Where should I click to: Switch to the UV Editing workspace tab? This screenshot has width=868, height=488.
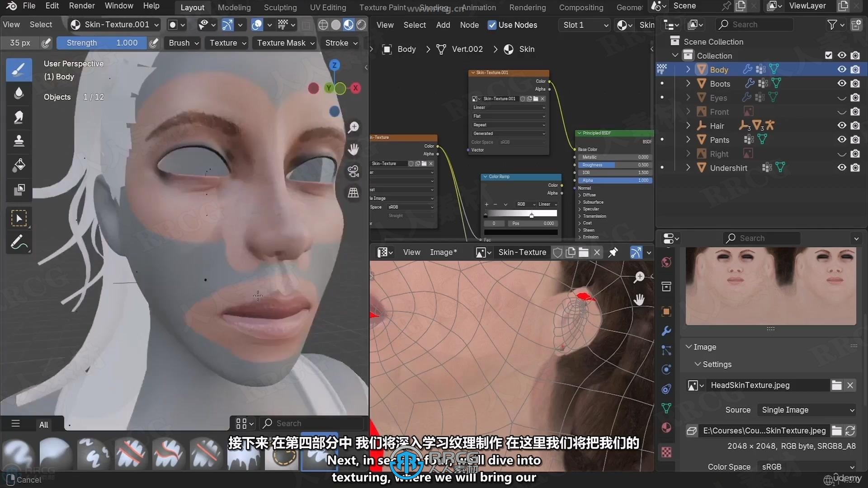(x=328, y=7)
